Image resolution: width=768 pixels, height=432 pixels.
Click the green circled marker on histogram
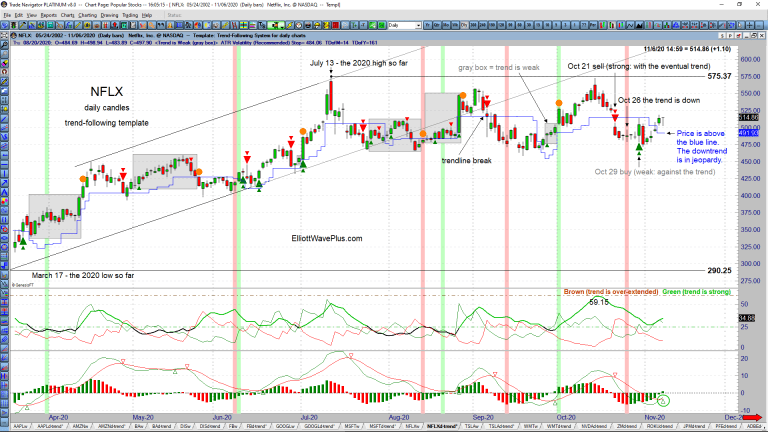[x=663, y=401]
